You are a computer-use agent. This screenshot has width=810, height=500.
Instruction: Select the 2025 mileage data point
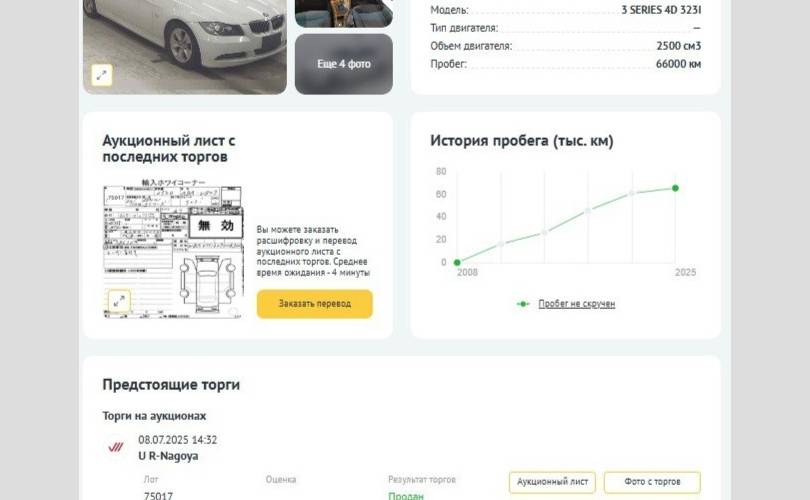[x=675, y=188]
